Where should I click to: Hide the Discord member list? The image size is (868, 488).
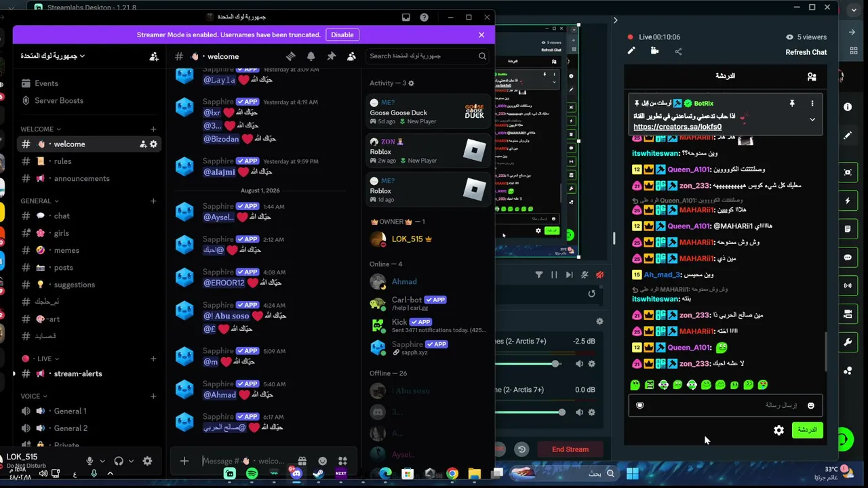pyautogui.click(x=351, y=56)
